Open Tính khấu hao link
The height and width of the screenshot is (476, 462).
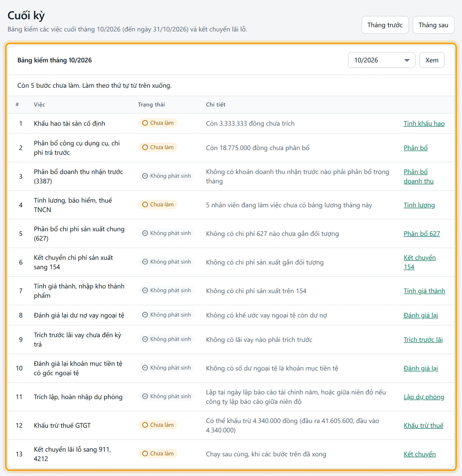tap(424, 123)
